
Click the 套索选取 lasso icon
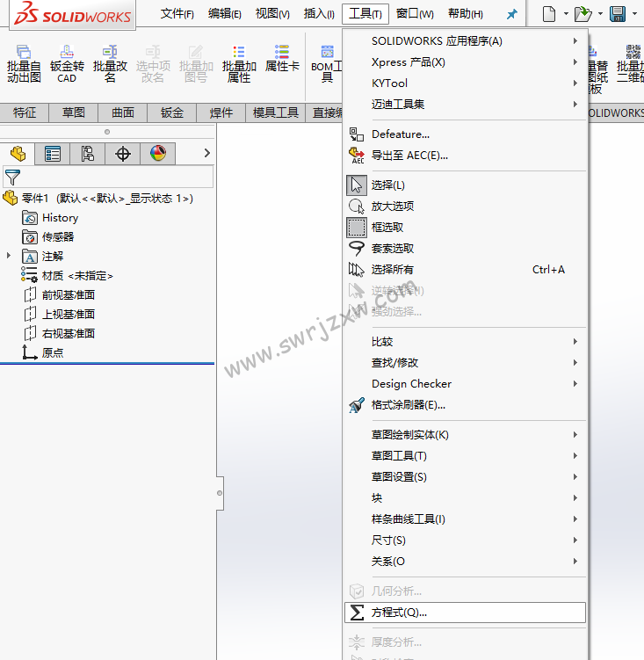[x=357, y=249]
